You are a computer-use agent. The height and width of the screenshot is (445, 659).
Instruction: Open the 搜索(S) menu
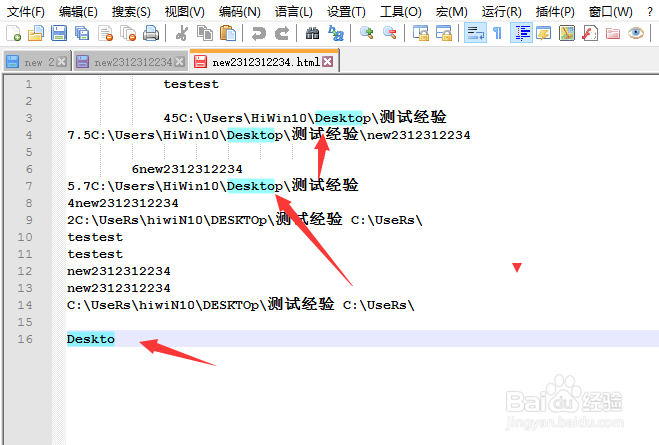pyautogui.click(x=131, y=11)
